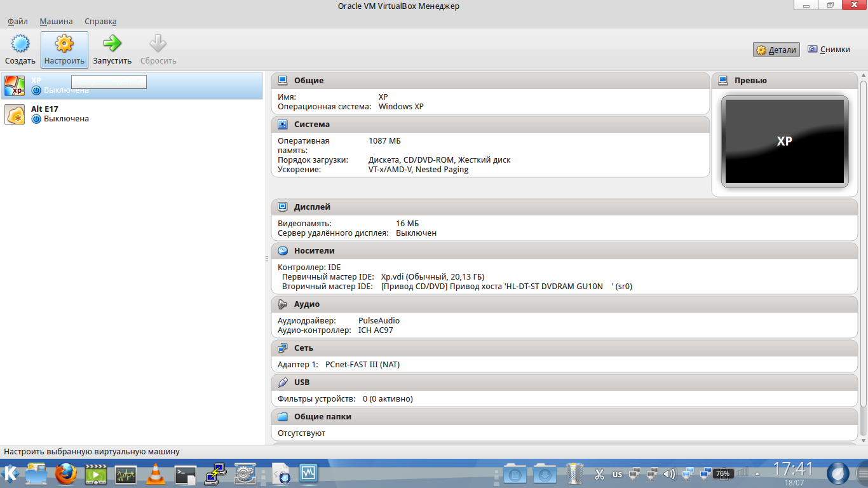Click the XP preview thumbnail

tap(785, 141)
